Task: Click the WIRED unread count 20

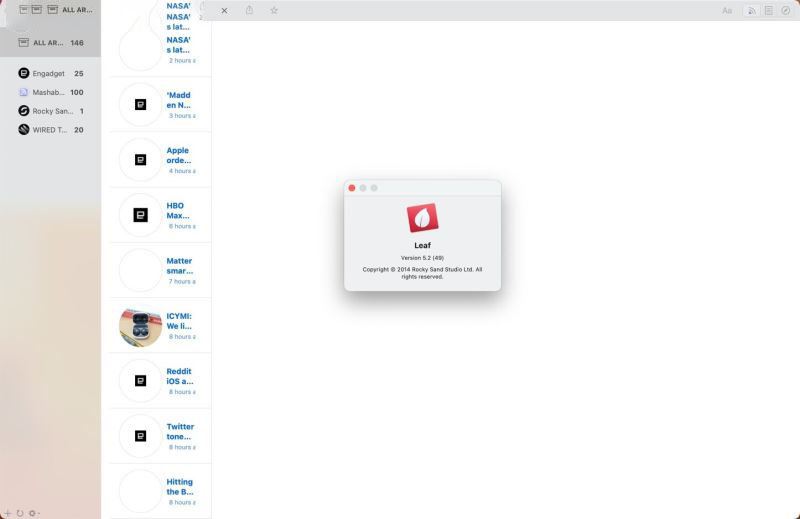Action: (79, 130)
